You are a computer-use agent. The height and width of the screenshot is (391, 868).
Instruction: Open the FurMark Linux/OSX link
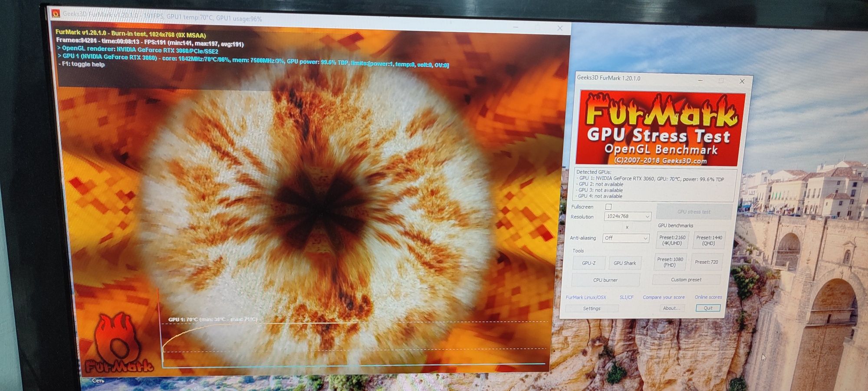585,298
